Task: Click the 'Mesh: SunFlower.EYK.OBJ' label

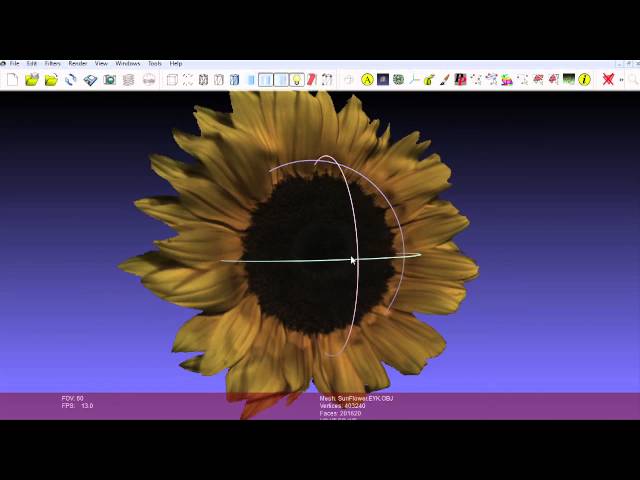Action: coord(356,398)
